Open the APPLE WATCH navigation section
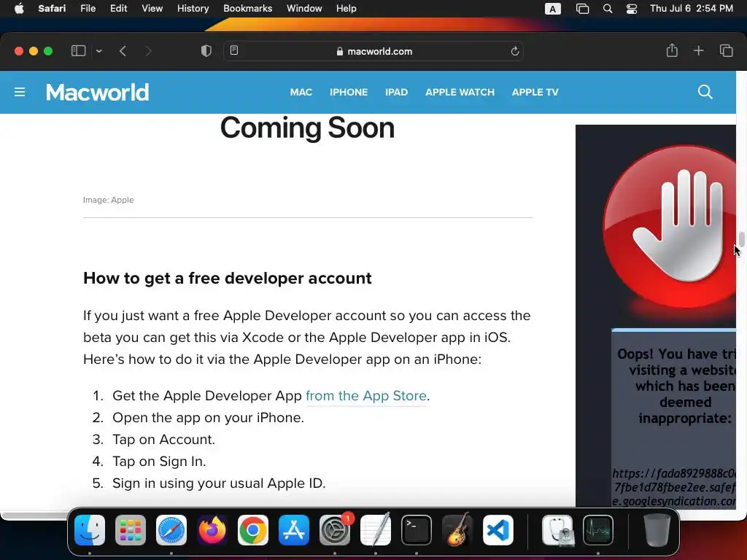Screen dimensions: 747x560 click(x=460, y=92)
